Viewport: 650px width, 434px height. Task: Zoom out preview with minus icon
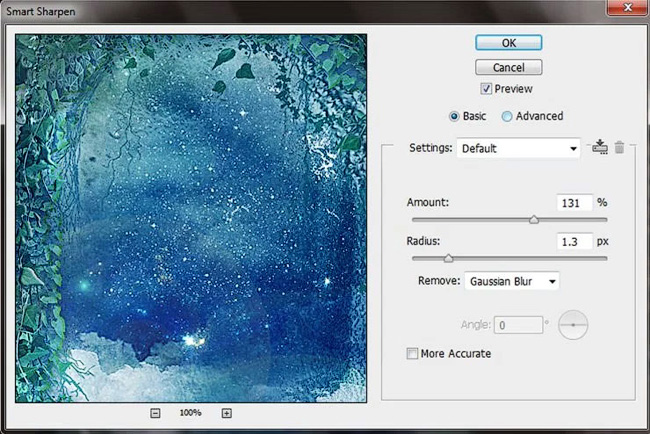pos(155,413)
